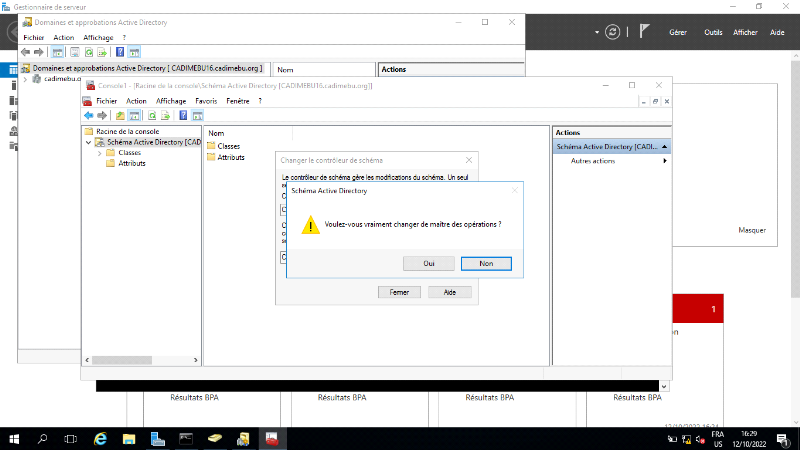This screenshot has width=800, height=450.
Task: Click Oui to confirm changing operations master
Action: coord(429,263)
